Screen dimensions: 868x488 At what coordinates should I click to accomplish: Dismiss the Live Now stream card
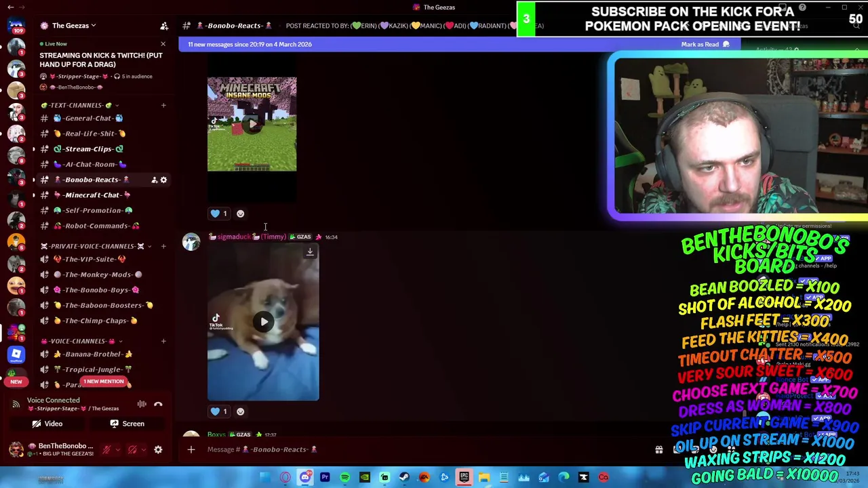(x=163, y=43)
